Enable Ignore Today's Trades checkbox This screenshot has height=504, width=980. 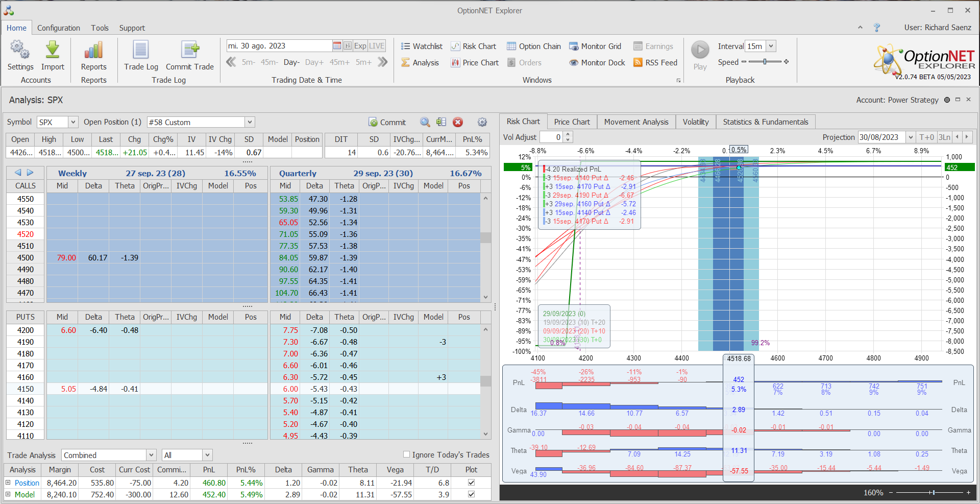click(406, 454)
